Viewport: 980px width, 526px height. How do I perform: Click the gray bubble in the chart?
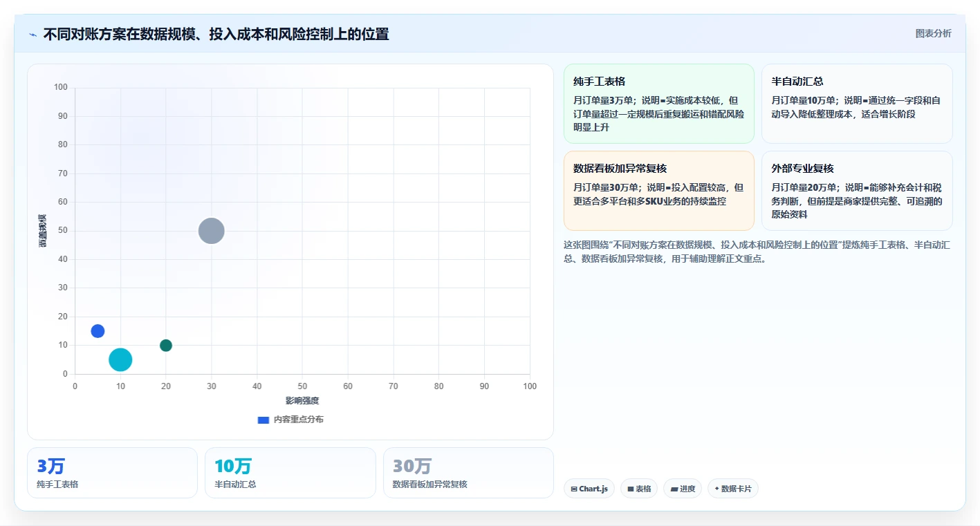[x=212, y=231]
